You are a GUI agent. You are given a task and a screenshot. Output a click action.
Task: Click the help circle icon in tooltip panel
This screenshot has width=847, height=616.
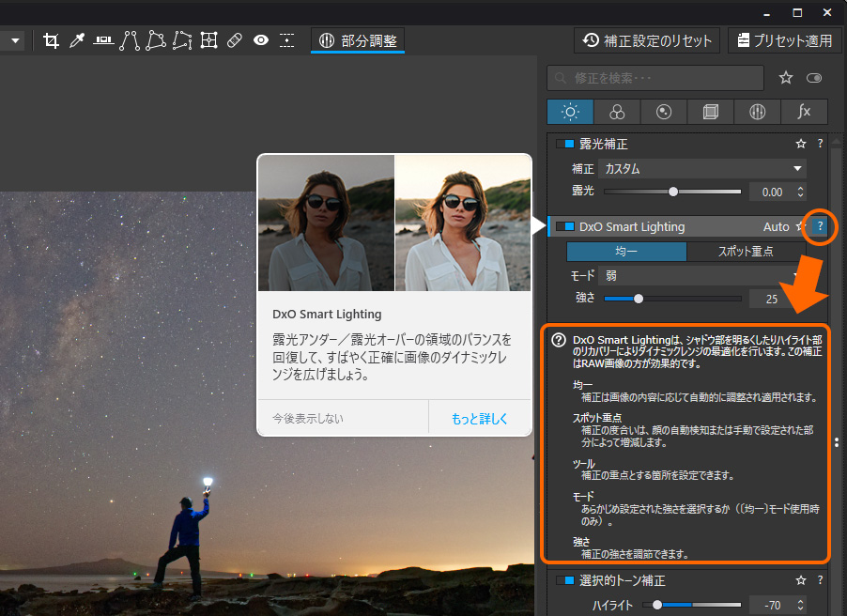coord(559,340)
